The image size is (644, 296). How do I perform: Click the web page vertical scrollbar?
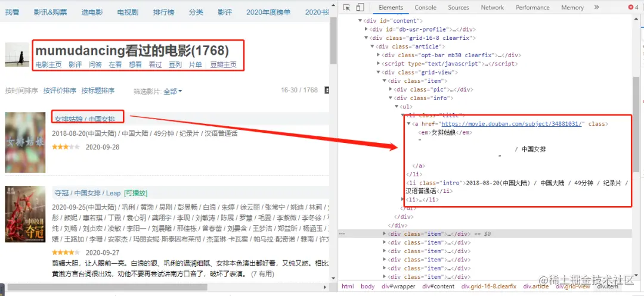click(x=333, y=41)
